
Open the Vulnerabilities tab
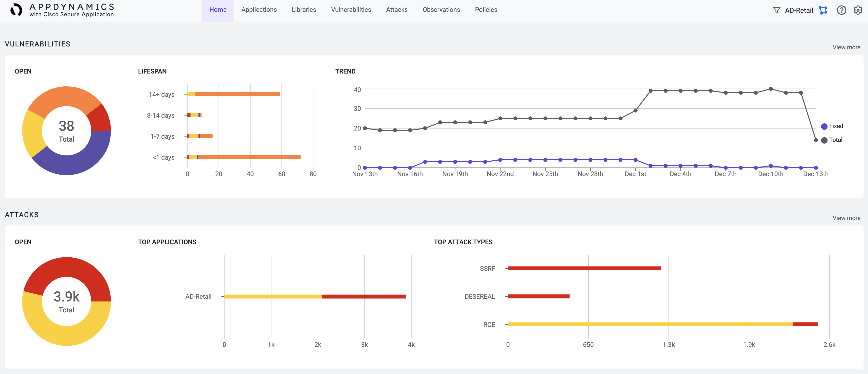(351, 10)
